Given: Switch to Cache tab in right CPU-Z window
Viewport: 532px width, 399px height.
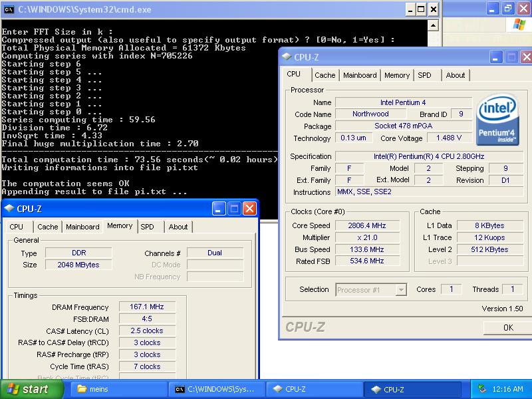Looking at the screenshot, I should (x=325, y=75).
